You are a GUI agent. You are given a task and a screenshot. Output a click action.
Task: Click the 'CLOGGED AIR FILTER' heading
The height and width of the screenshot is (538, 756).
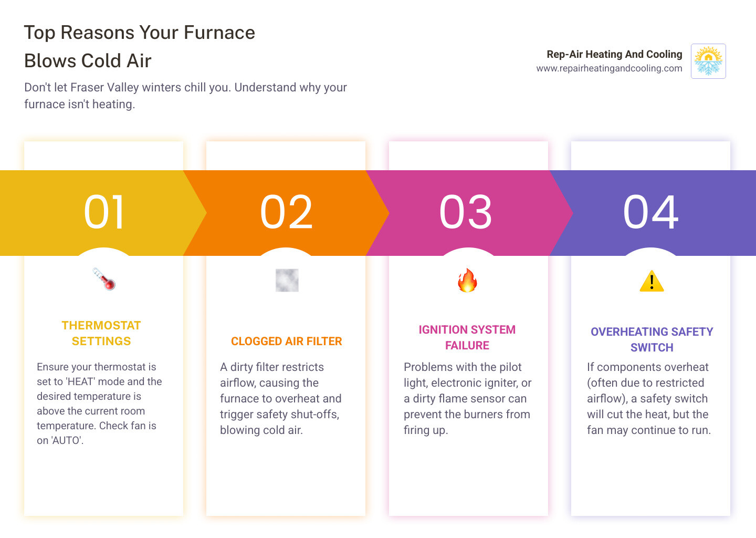[x=287, y=341]
